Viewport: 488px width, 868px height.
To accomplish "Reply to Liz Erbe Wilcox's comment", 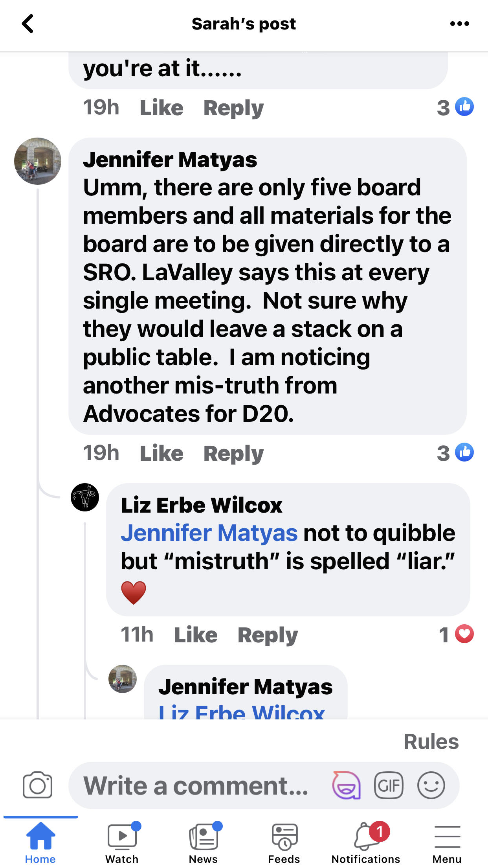I will (x=268, y=635).
